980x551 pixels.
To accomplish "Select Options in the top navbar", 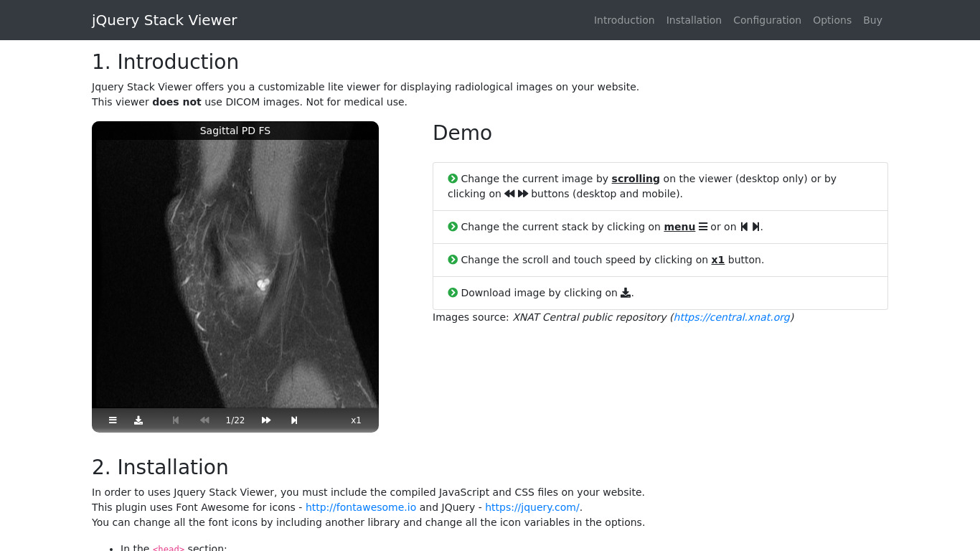I will 831,20.
